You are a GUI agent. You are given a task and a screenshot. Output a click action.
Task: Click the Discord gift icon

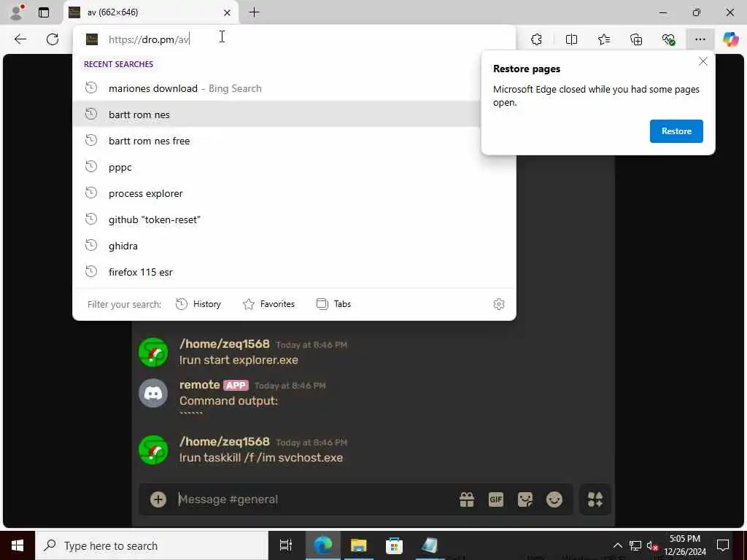point(466,499)
